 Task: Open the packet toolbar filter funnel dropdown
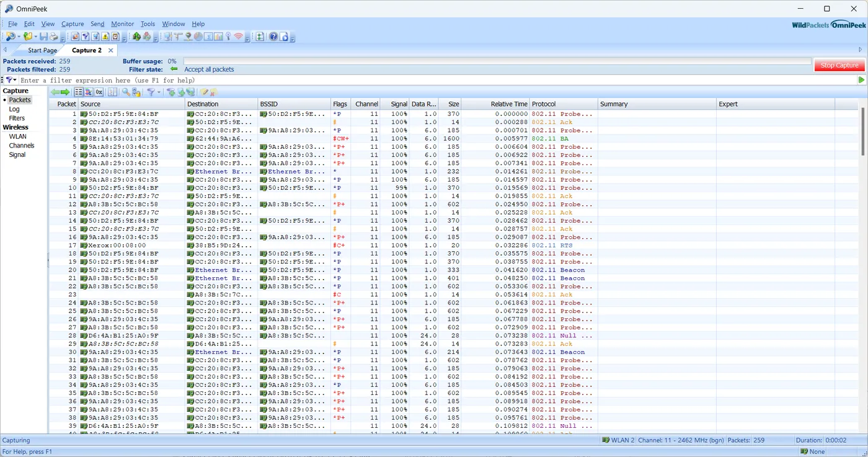[x=159, y=92]
